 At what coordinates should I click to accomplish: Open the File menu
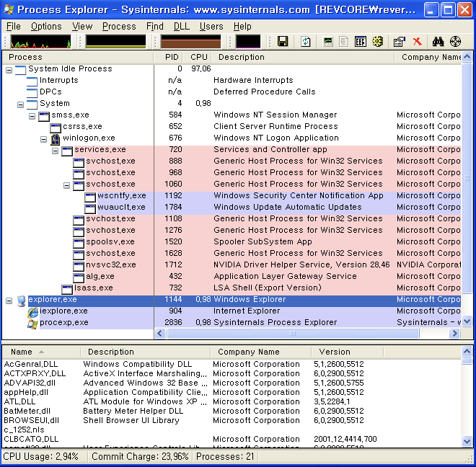pyautogui.click(x=14, y=27)
